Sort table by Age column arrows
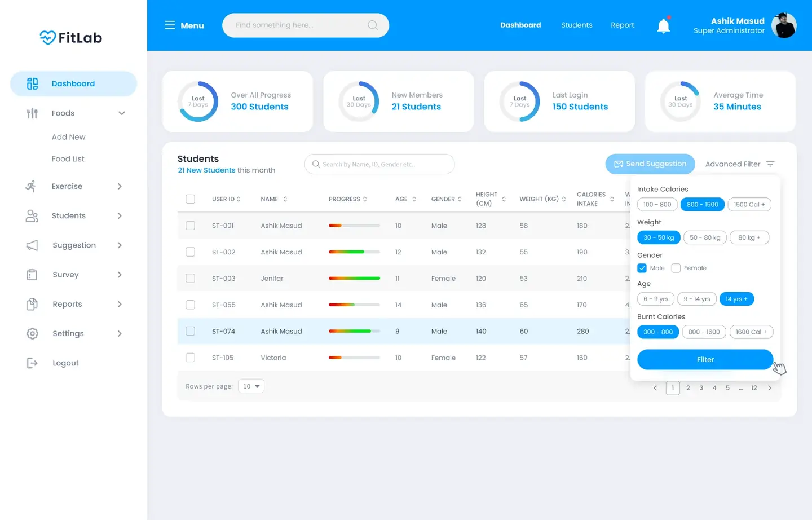Image resolution: width=812 pixels, height=520 pixels. click(414, 199)
